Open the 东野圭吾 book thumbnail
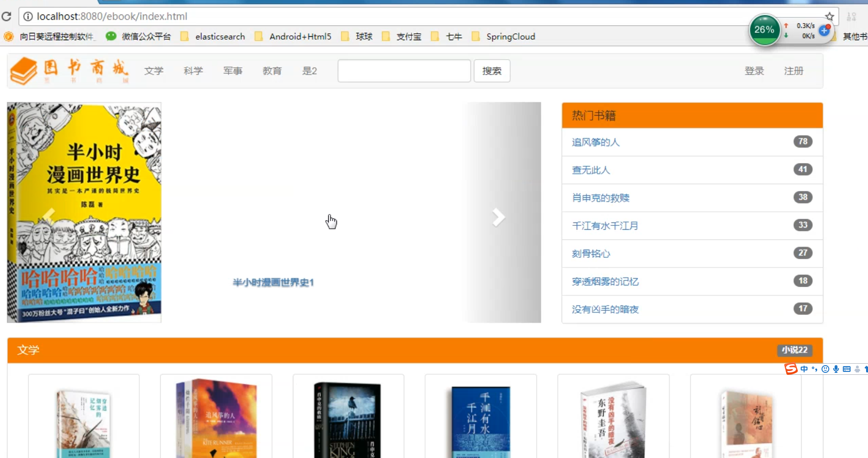868x458 pixels. 613,420
